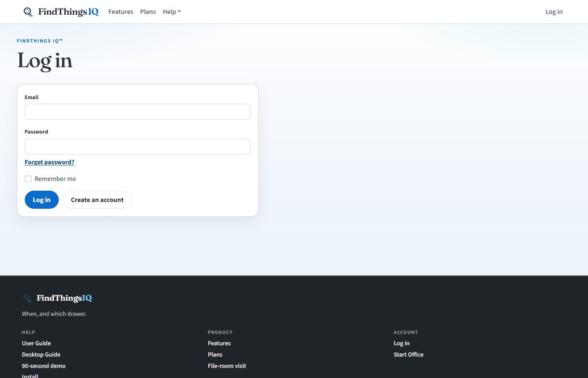Open the Plans nav link
This screenshot has width=588, height=378.
pyautogui.click(x=148, y=12)
